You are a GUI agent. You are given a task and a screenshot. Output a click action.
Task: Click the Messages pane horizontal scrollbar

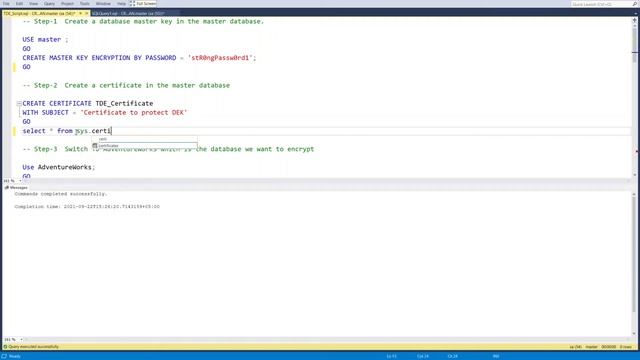327,340
